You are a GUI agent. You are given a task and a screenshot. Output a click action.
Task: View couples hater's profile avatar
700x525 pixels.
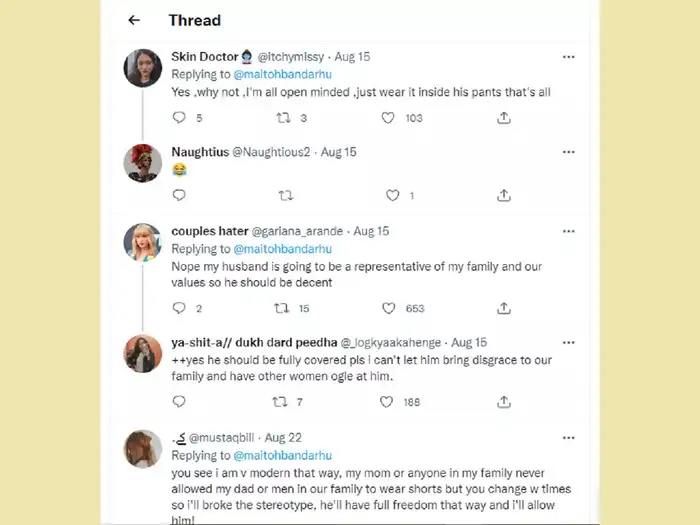click(143, 242)
